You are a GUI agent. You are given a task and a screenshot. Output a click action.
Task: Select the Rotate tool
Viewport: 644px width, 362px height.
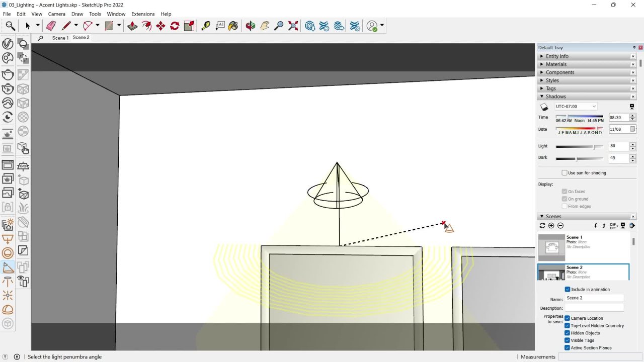pos(175,26)
